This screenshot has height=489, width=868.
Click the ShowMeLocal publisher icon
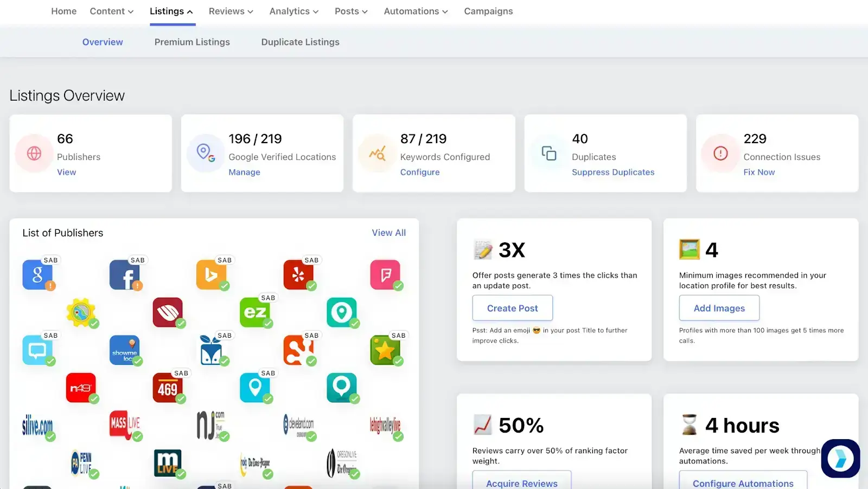(x=124, y=350)
